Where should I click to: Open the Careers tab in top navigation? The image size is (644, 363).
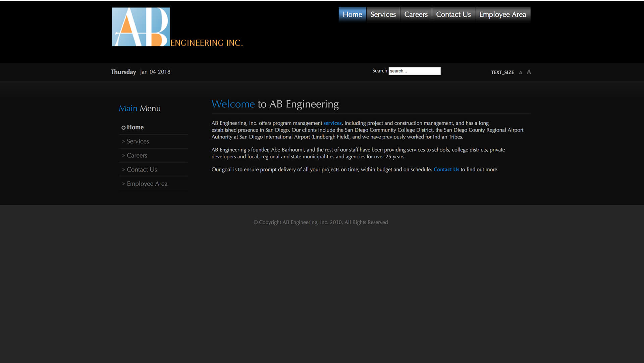click(416, 14)
